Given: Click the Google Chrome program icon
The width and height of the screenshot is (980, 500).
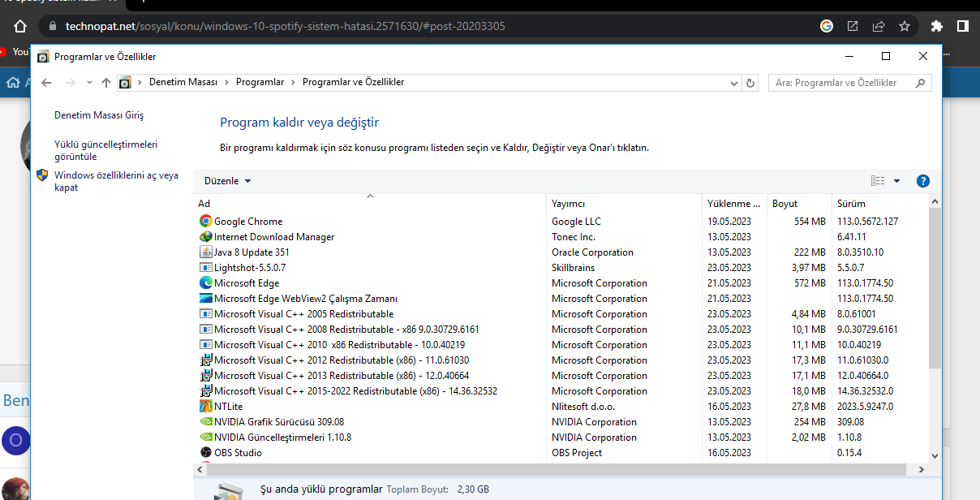Looking at the screenshot, I should coord(206,222).
